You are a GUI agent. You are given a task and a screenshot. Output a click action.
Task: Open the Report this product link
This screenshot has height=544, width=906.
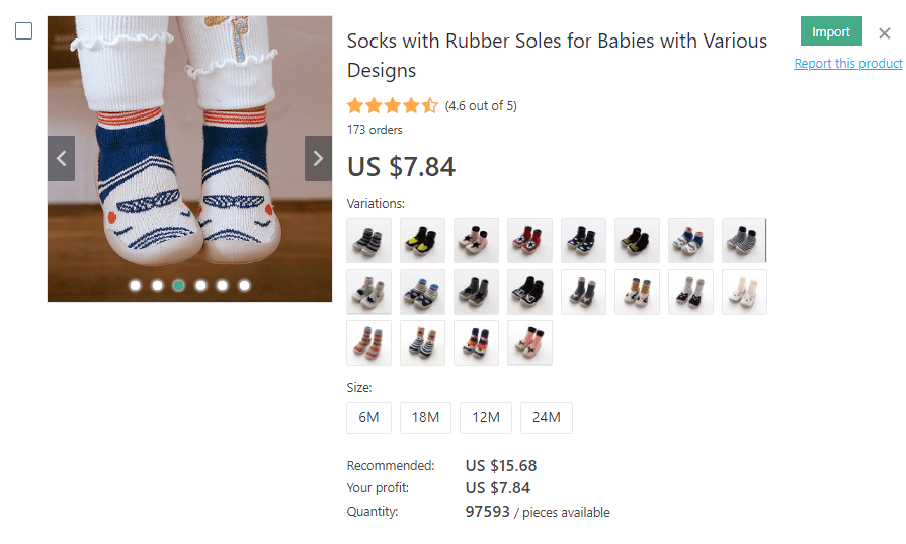click(848, 64)
